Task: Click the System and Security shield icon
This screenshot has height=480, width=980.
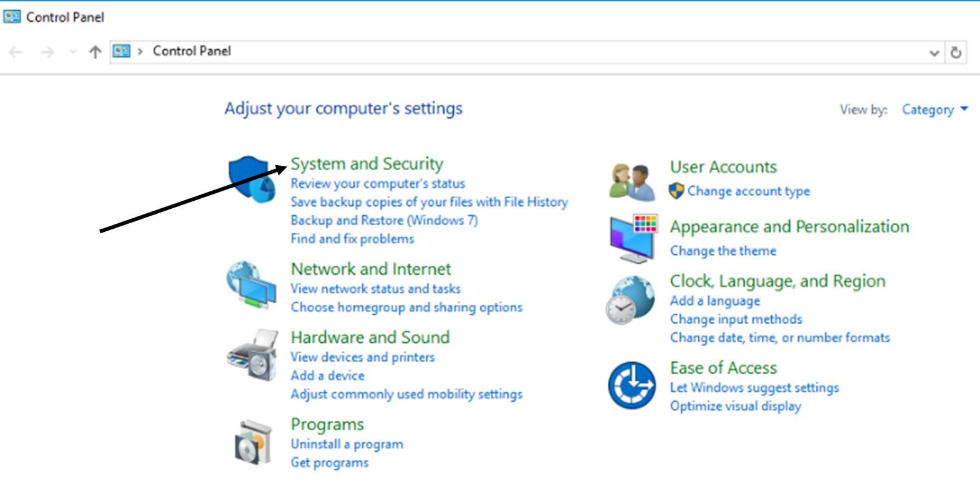Action: click(x=252, y=180)
